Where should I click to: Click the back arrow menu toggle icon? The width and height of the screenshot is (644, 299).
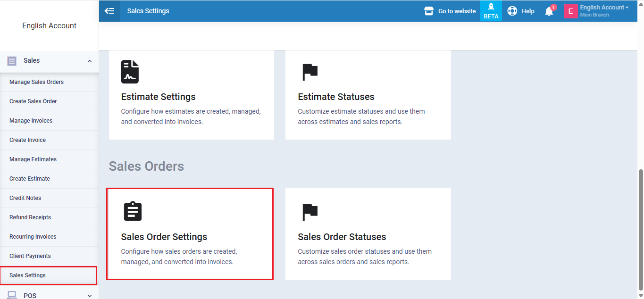coord(109,11)
